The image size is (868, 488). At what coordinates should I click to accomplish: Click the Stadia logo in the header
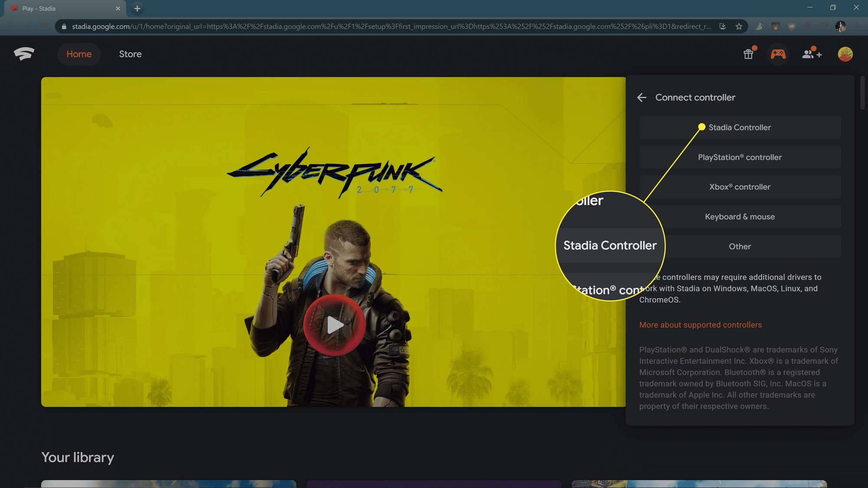(x=24, y=54)
